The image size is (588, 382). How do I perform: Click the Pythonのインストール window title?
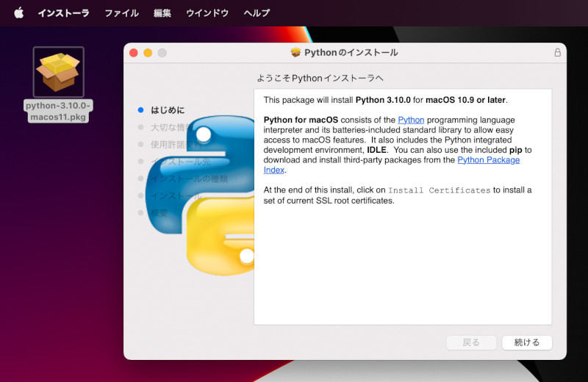tap(351, 52)
